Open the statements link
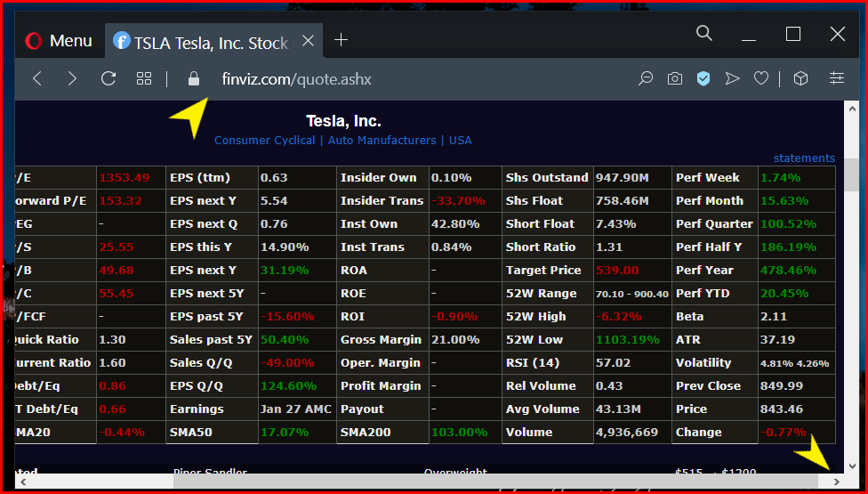 click(804, 158)
